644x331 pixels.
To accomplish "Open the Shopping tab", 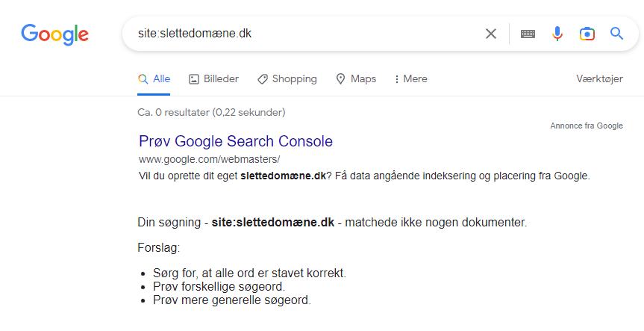I will pyautogui.click(x=287, y=79).
